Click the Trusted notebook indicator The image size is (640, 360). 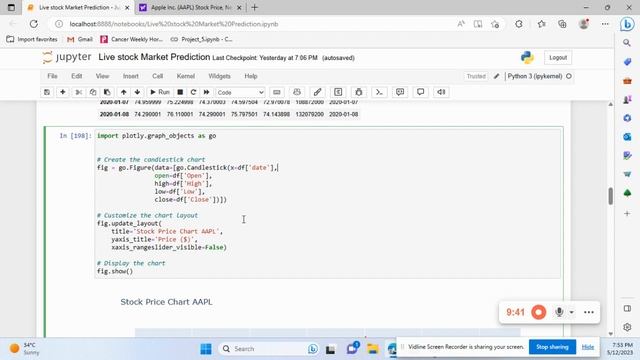tap(476, 76)
